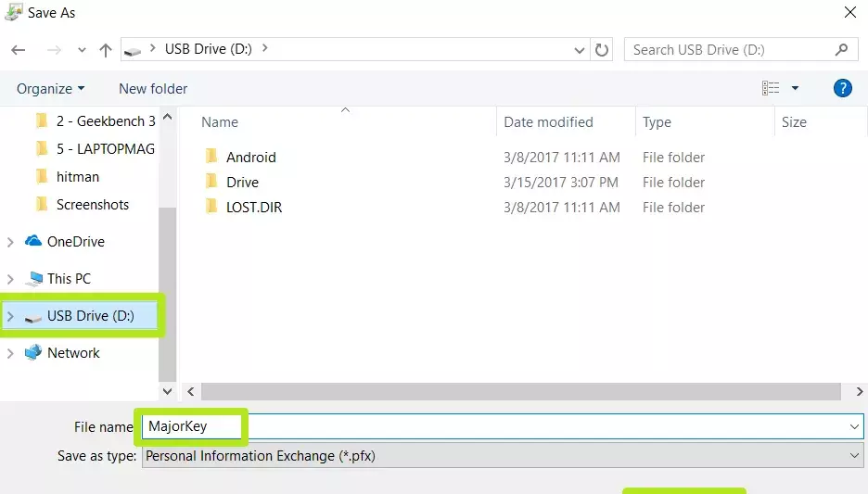Select the 5 - LAPTOPMAG folder
Image resolution: width=868 pixels, height=494 pixels.
pos(95,149)
